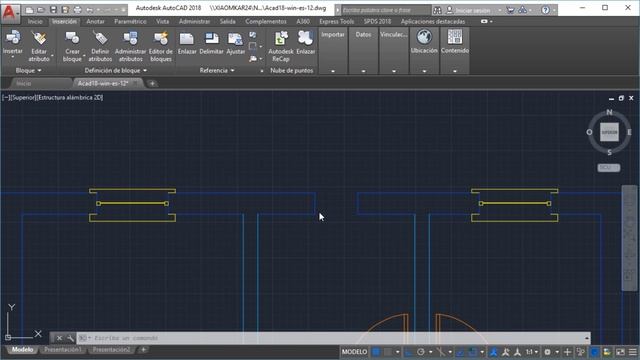Click the Print plot quick access icon
Image resolution: width=640 pixels, height=360 pixels.
78,9
